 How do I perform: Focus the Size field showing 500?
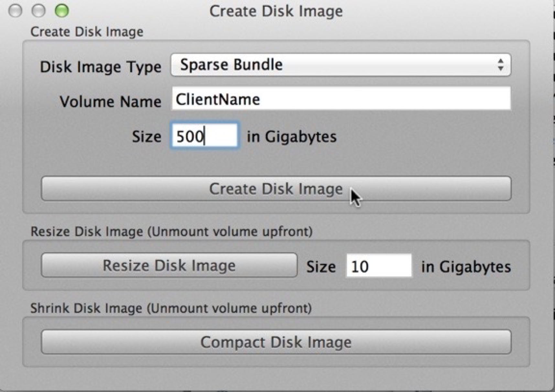[x=204, y=136]
